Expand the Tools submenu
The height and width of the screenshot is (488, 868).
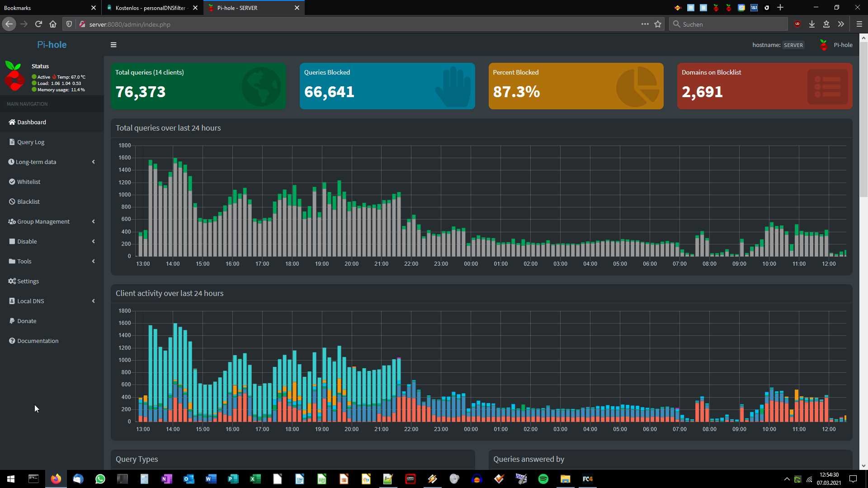click(52, 261)
